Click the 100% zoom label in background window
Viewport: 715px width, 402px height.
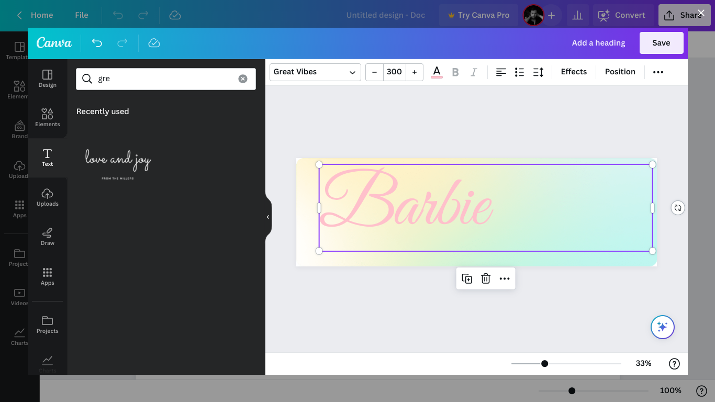pyautogui.click(x=670, y=390)
